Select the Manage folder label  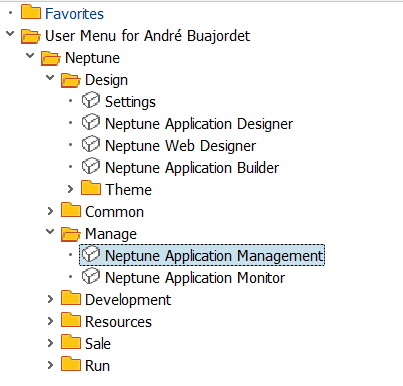(111, 234)
